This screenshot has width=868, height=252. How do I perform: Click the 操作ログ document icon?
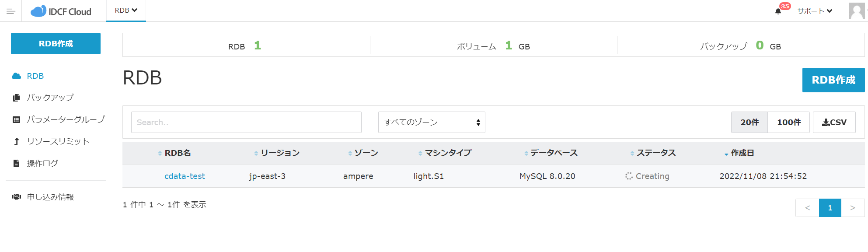[x=17, y=163]
